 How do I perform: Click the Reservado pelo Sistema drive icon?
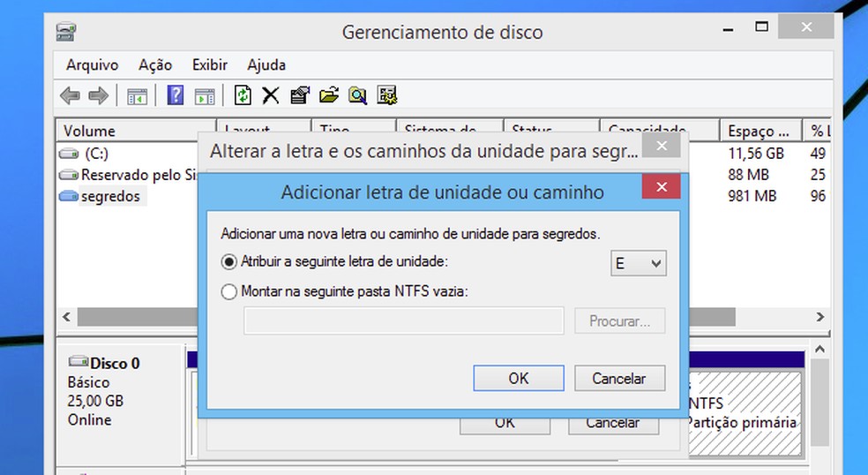click(69, 175)
